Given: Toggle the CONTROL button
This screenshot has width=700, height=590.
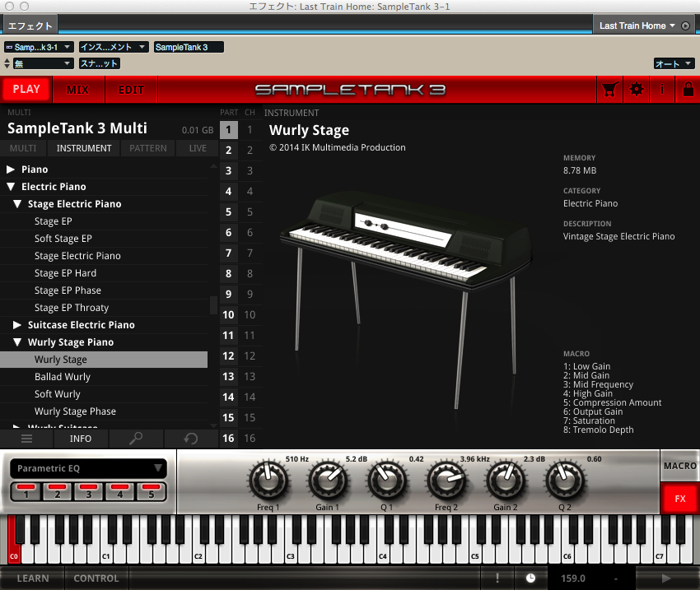Looking at the screenshot, I should [x=96, y=578].
